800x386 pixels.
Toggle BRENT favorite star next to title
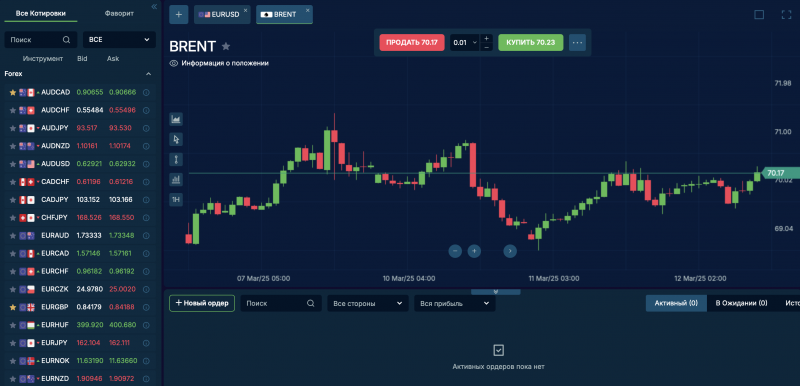[x=226, y=46]
